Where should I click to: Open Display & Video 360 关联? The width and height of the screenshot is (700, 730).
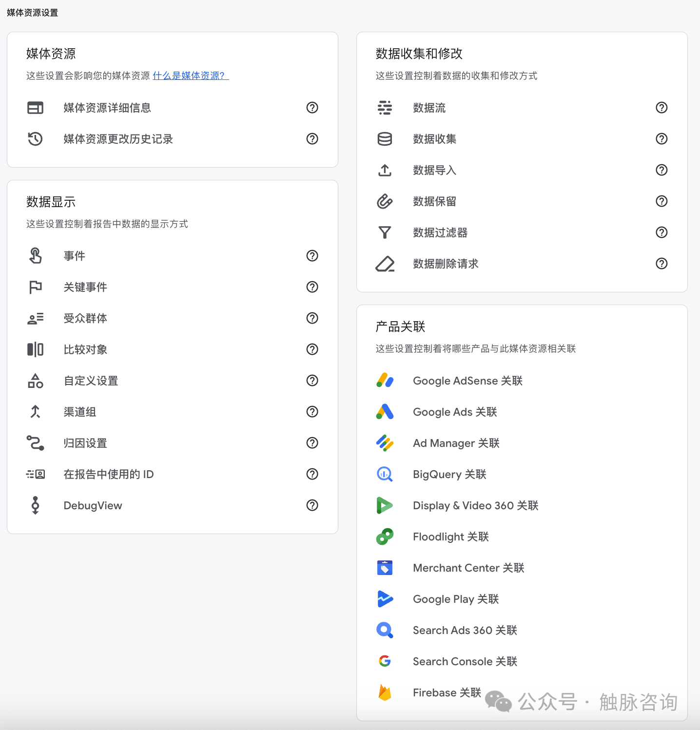coord(475,505)
